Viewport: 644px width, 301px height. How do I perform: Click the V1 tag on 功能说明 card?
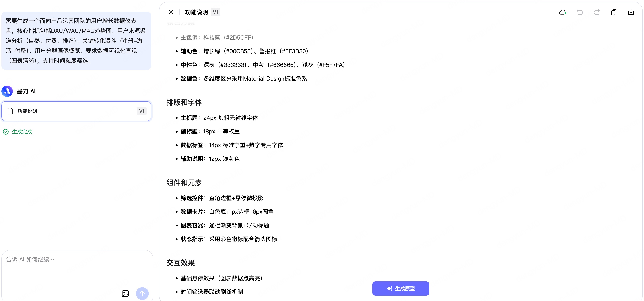pos(142,111)
